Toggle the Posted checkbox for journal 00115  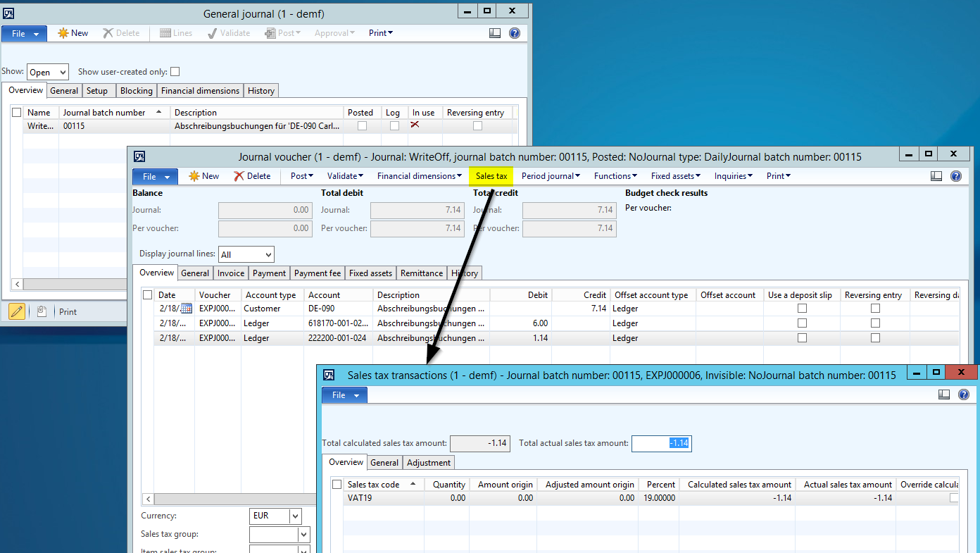click(362, 126)
